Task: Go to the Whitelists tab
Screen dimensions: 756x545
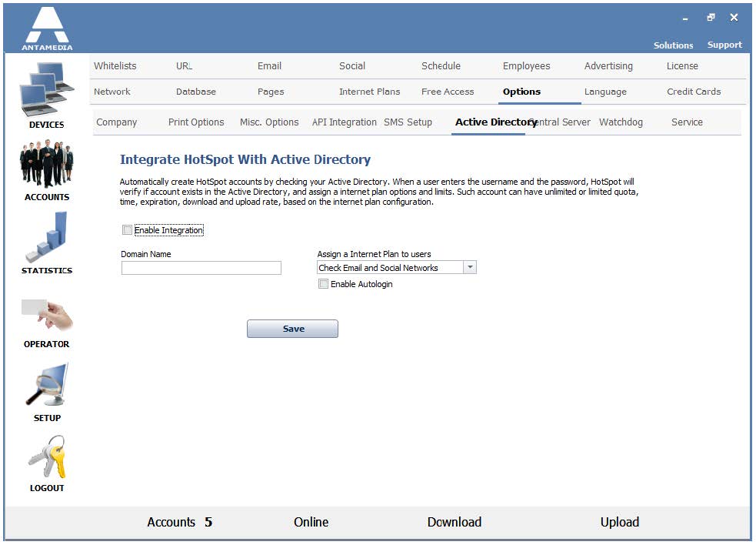Action: (115, 66)
